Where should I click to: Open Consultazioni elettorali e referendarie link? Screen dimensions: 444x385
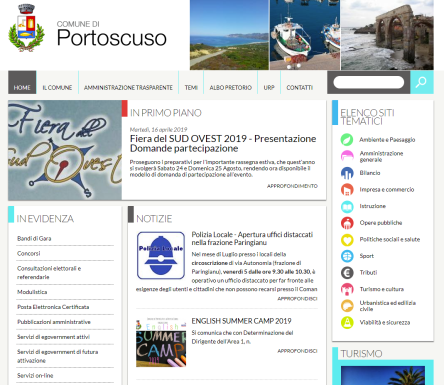pyautogui.click(x=49, y=273)
